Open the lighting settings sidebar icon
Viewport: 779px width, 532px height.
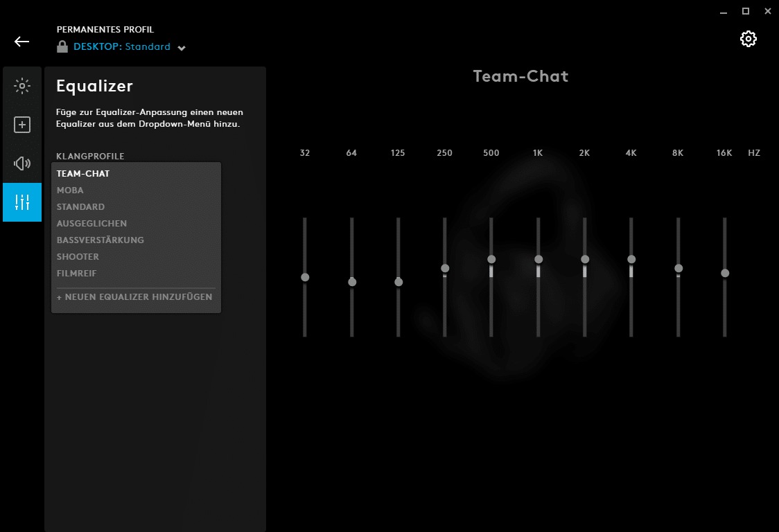click(x=22, y=86)
